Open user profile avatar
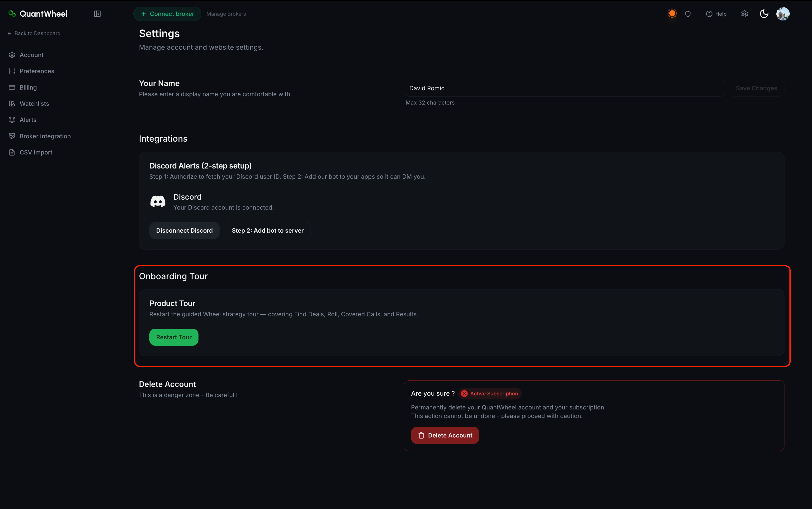This screenshot has height=509, width=812. pos(783,14)
